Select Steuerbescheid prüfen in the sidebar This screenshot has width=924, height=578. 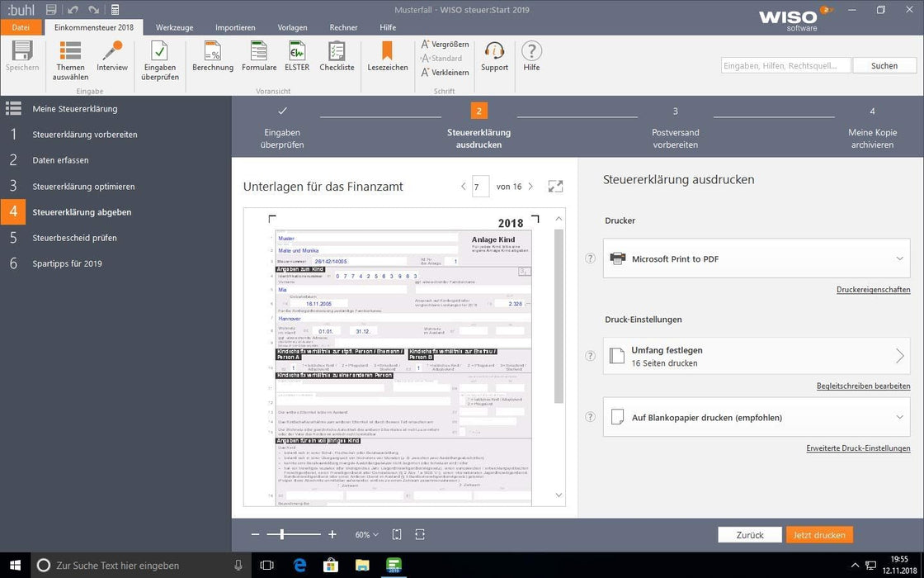[x=74, y=238]
